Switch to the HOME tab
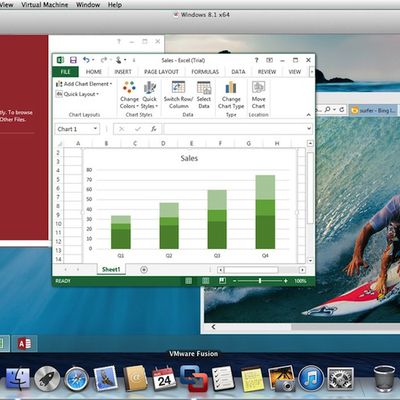The width and height of the screenshot is (400, 400). (x=94, y=72)
